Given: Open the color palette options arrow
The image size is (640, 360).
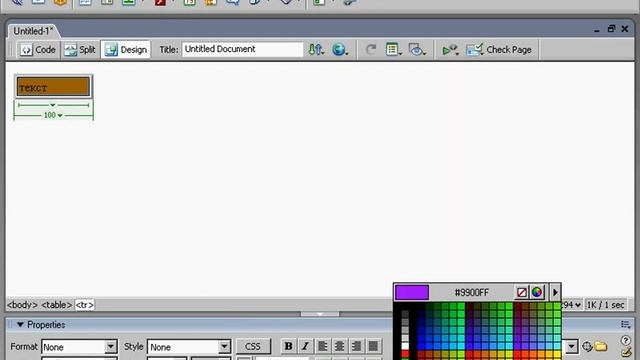Looking at the screenshot, I should [x=555, y=292].
